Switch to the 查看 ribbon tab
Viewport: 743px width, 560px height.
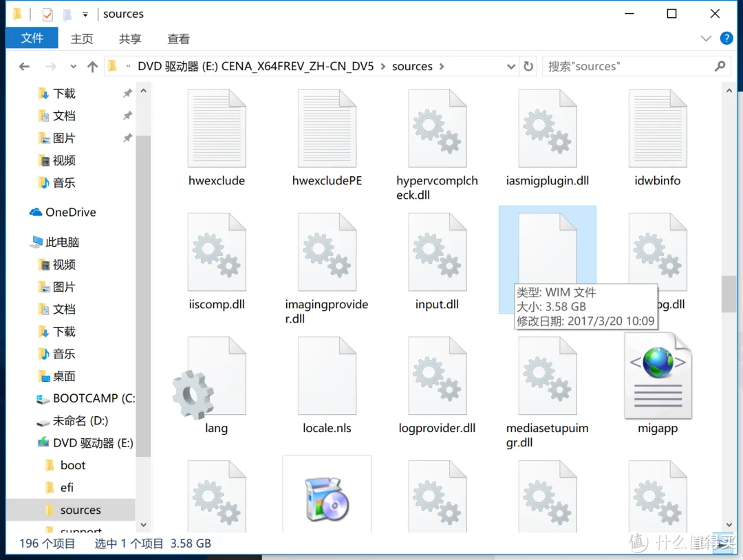(179, 39)
